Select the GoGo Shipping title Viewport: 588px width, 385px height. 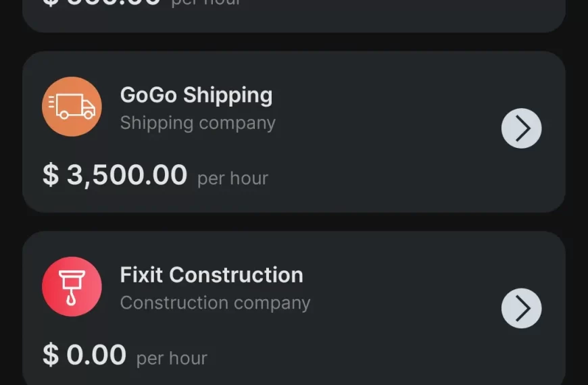(196, 95)
